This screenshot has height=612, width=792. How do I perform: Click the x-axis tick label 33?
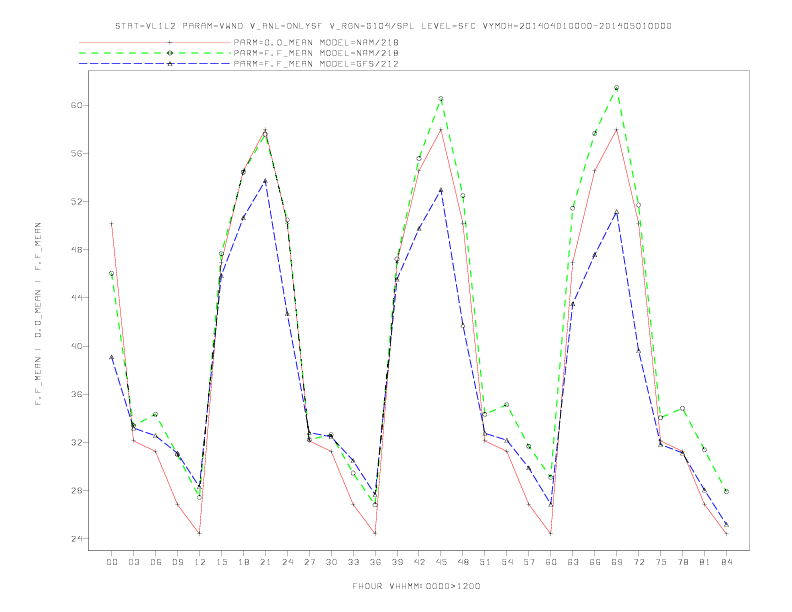point(353,562)
